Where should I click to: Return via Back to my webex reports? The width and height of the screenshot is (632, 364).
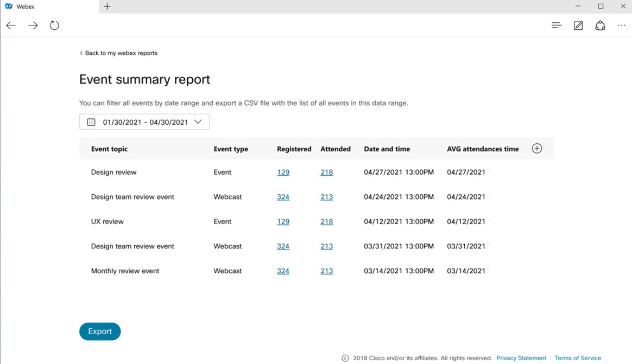(x=118, y=53)
